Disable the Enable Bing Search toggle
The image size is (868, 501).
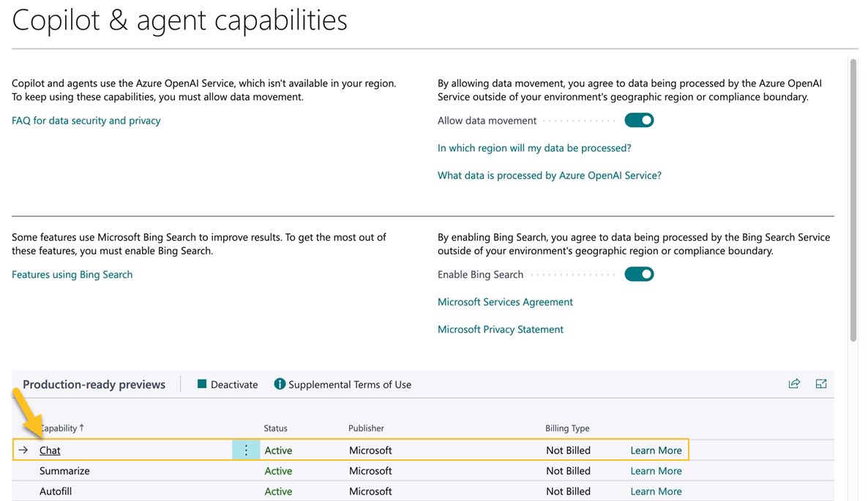pos(639,274)
